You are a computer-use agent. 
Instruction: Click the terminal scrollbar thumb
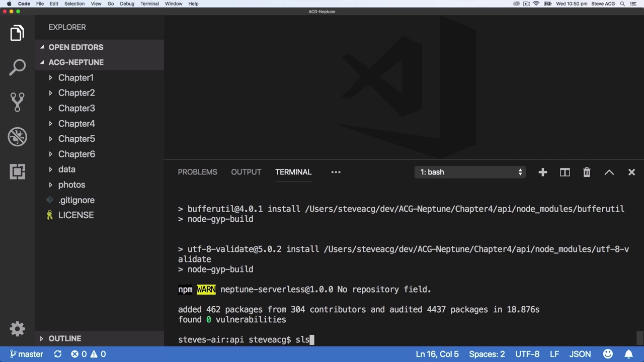click(x=639, y=338)
